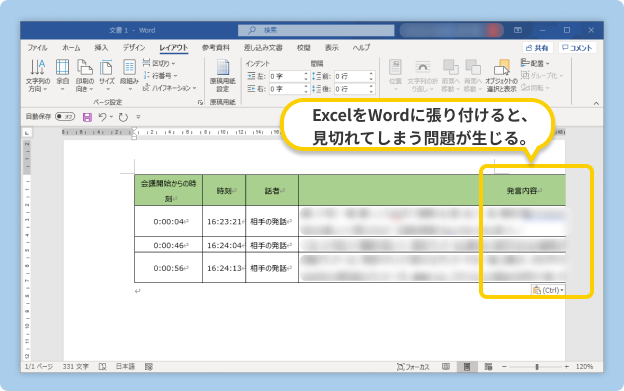Viewport: 624px width, 391px height.
Task: Switch to the 校閲 tab
Action: click(304, 48)
